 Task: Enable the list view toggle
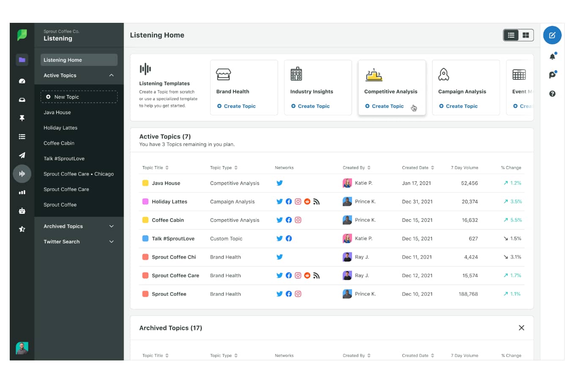(511, 35)
